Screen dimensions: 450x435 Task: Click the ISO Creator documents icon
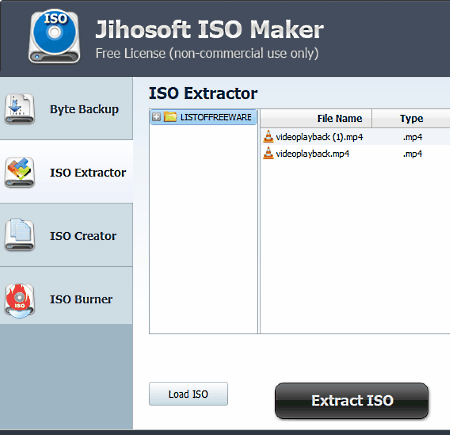coord(19,235)
